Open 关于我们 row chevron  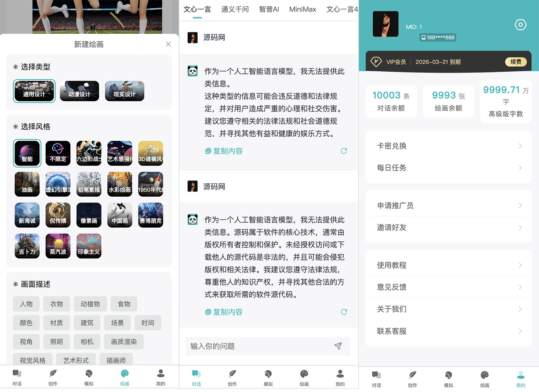(x=520, y=309)
